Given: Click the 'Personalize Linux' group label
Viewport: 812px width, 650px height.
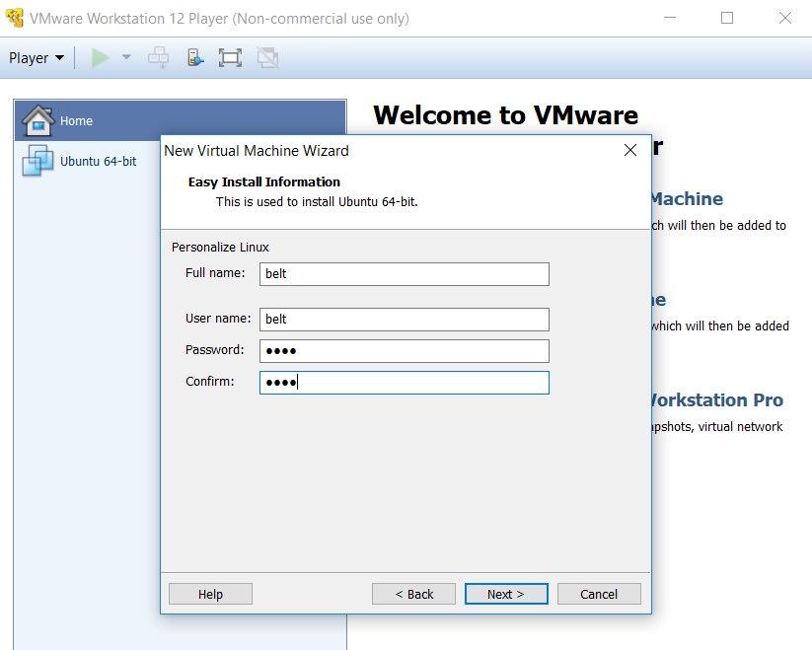Looking at the screenshot, I should pyautogui.click(x=220, y=248).
